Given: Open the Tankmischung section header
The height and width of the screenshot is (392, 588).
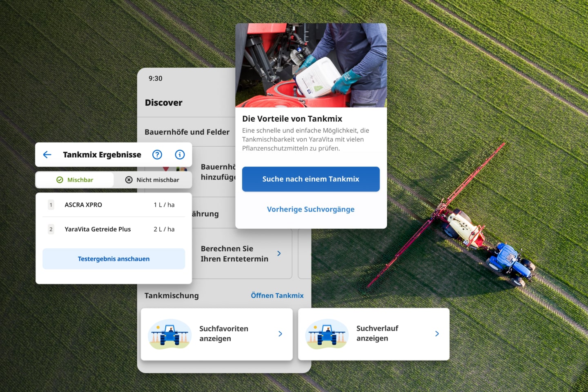Looking at the screenshot, I should point(171,295).
